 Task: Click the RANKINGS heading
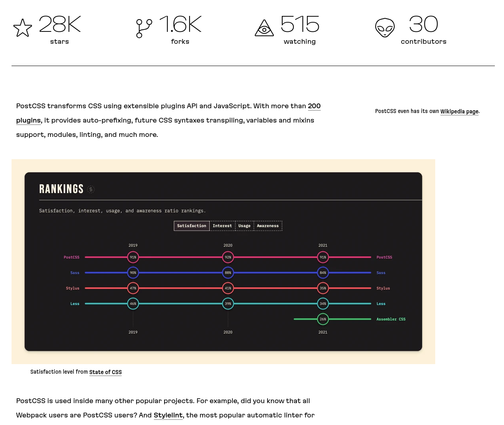point(61,189)
